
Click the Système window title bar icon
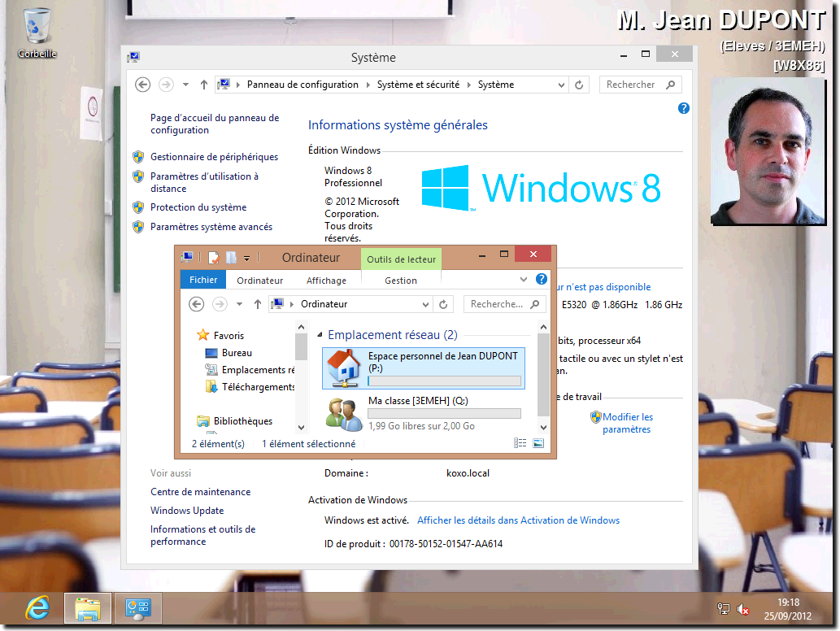click(x=134, y=57)
